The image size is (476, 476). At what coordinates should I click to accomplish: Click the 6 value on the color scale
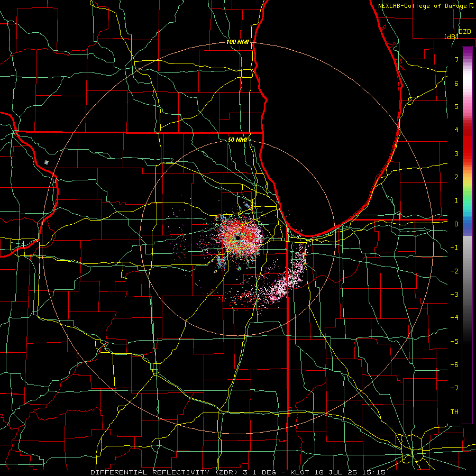pos(456,83)
